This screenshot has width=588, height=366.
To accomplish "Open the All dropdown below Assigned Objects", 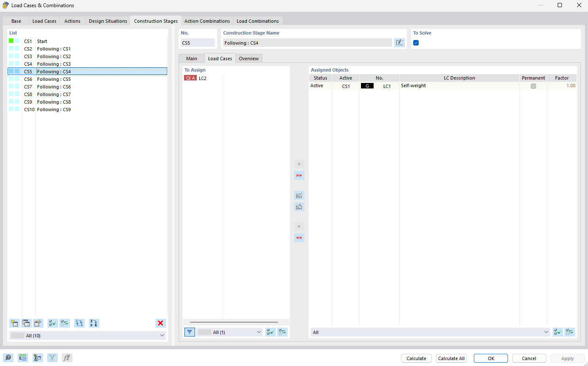I will point(430,332).
